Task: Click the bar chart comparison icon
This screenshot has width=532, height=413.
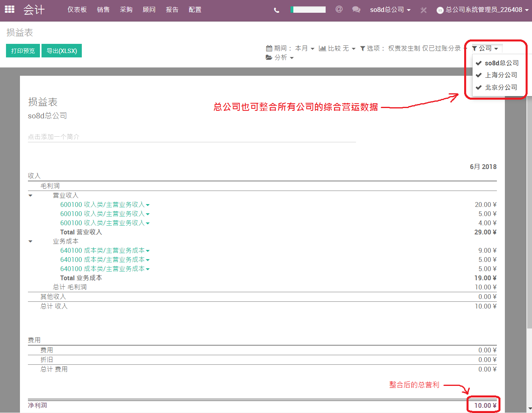Action: tap(322, 48)
